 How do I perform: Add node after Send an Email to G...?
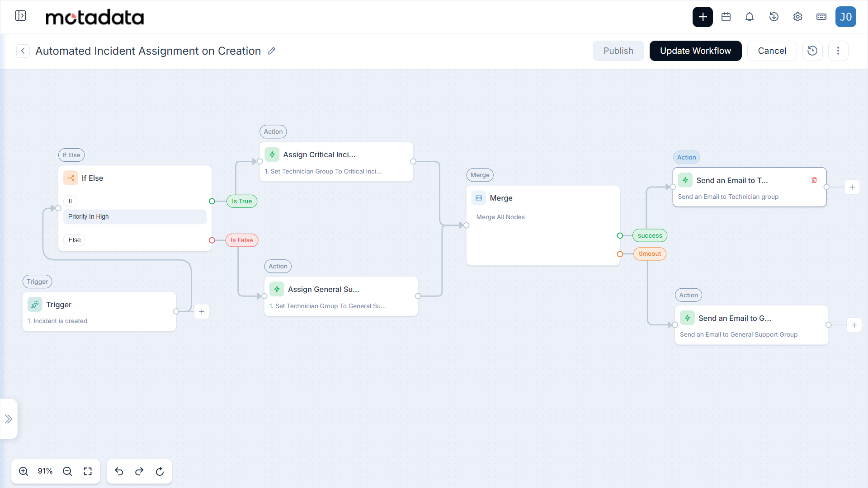(x=854, y=325)
